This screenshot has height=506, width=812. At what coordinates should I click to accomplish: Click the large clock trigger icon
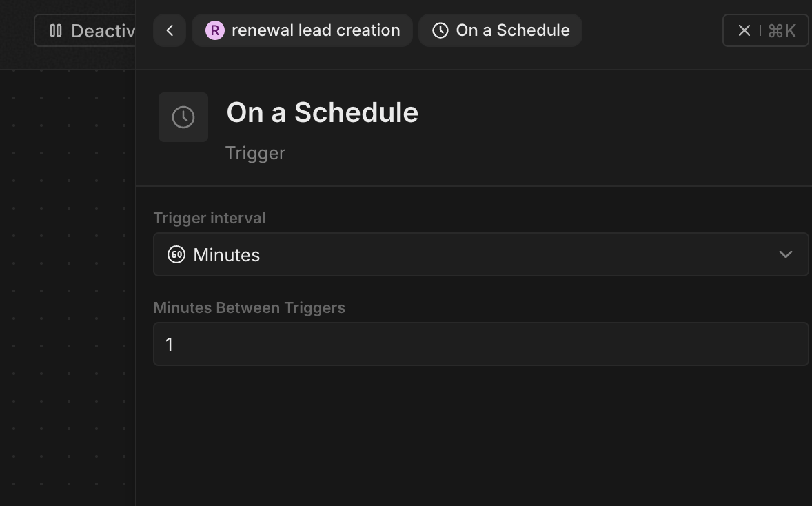183,117
